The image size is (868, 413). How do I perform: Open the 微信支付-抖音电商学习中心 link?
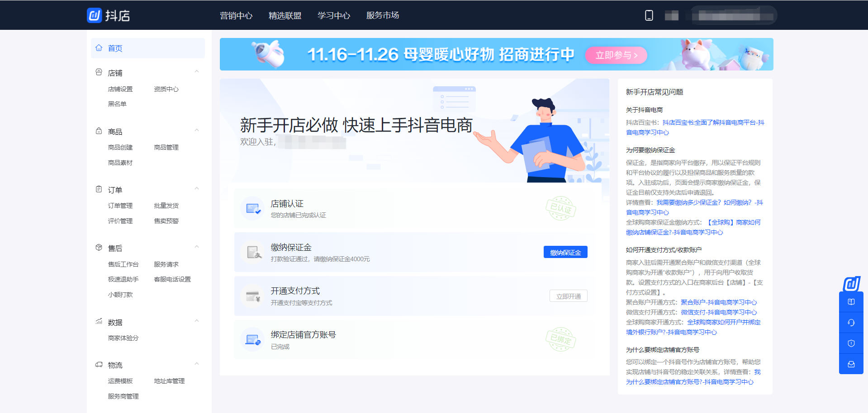[719, 312]
